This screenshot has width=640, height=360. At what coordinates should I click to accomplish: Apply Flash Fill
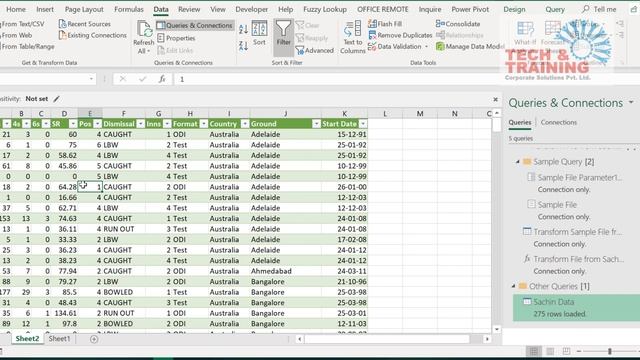pyautogui.click(x=385, y=24)
